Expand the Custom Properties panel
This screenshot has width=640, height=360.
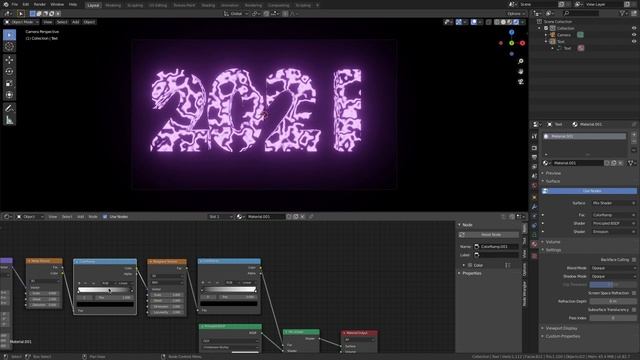coord(562,336)
